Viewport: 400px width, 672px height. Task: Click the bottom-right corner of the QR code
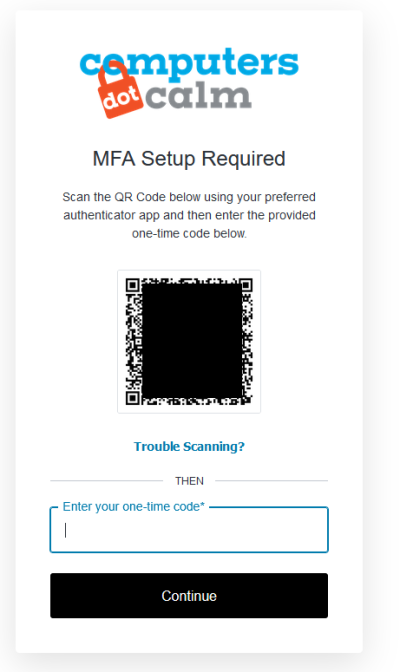pyautogui.click(x=247, y=400)
